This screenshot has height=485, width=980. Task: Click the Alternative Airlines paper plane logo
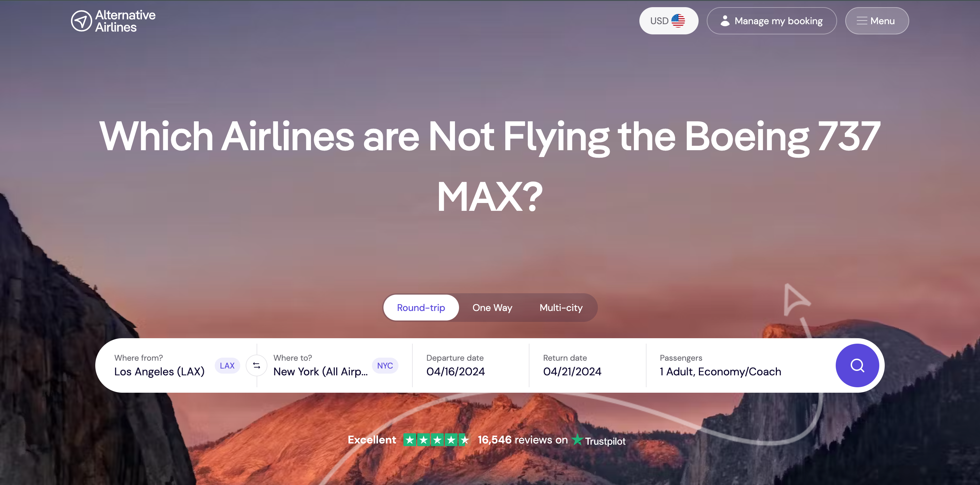81,21
